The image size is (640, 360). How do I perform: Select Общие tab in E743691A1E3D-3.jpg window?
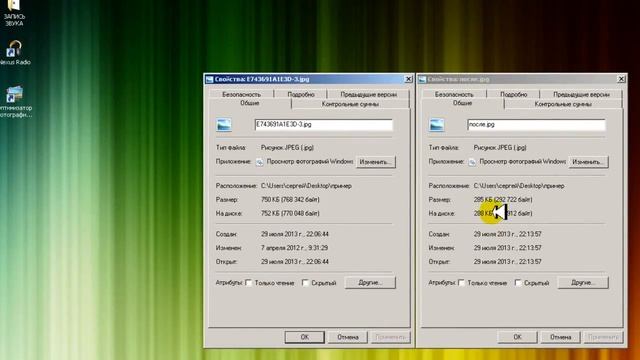[250, 103]
